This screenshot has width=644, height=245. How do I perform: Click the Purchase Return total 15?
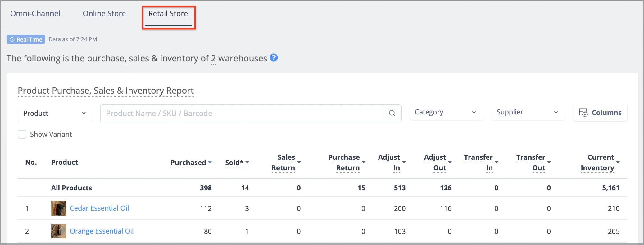(x=361, y=188)
